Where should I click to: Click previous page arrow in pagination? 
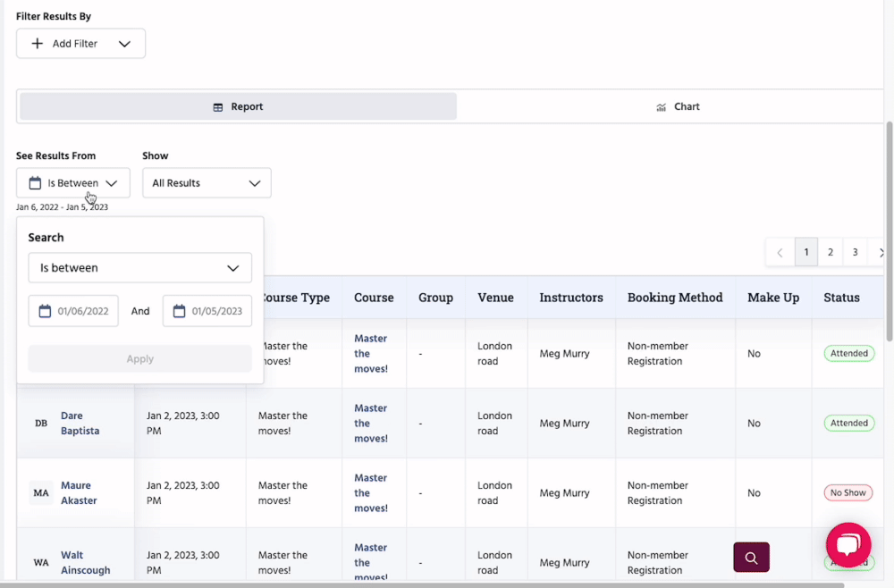[780, 253]
